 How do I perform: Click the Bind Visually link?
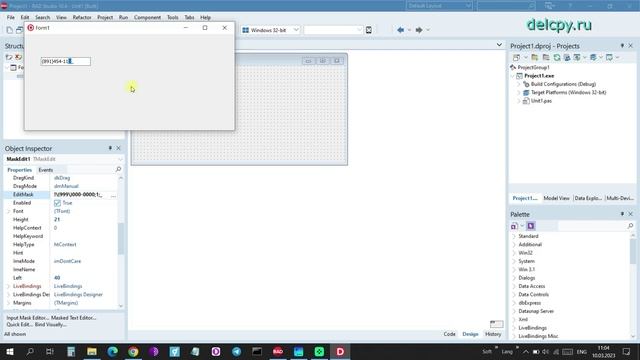tap(51, 324)
